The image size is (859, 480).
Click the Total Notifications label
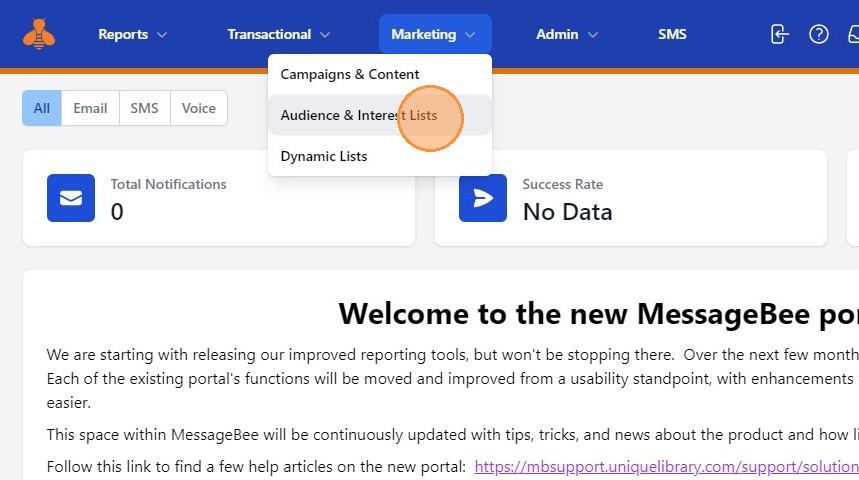point(168,184)
